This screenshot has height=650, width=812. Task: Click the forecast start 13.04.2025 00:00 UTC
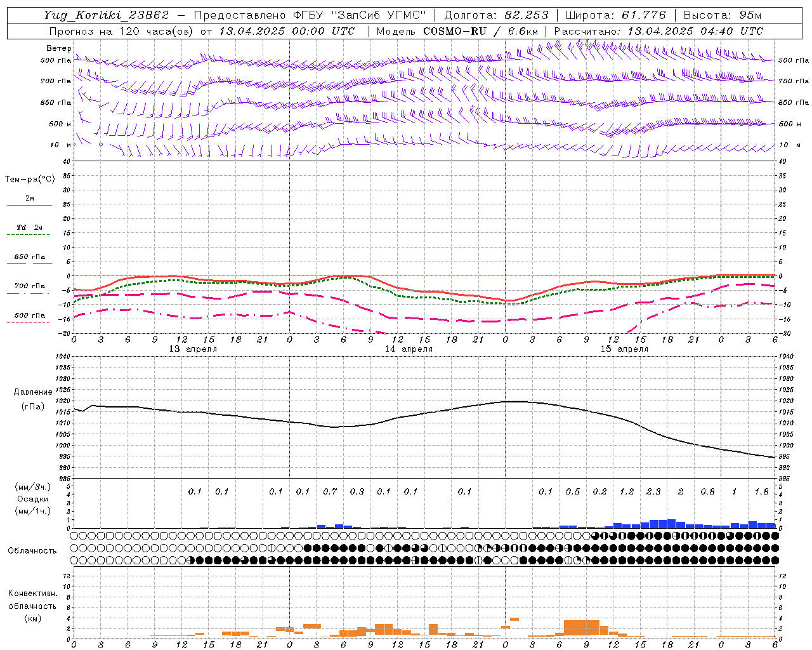coord(287,31)
